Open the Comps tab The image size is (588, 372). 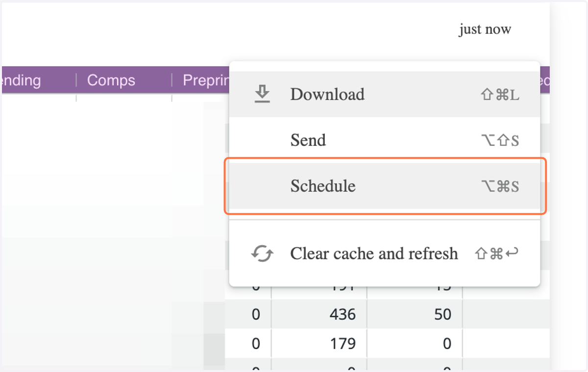[x=111, y=80]
